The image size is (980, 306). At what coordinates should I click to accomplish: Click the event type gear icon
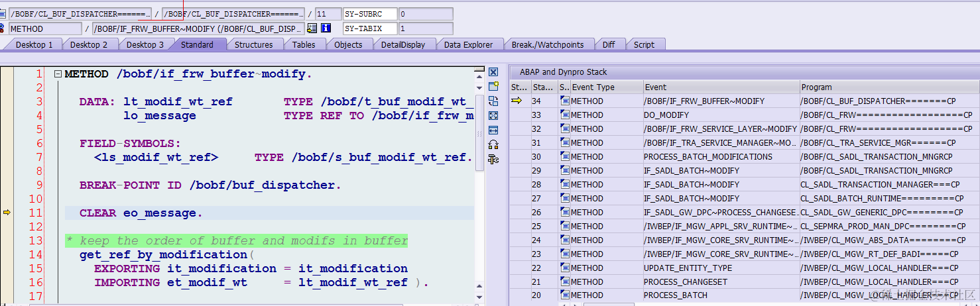pos(3,28)
